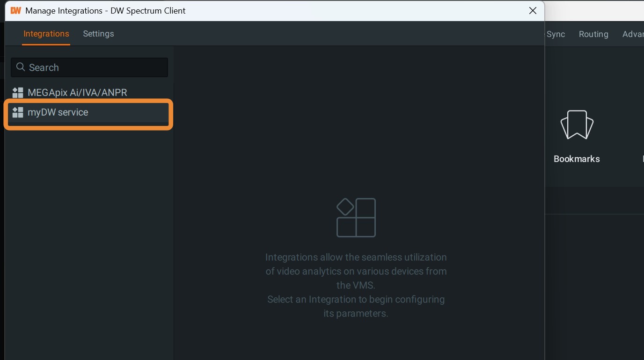The image size is (644, 360).
Task: Click the myDW service integration icon
Action: point(18,112)
